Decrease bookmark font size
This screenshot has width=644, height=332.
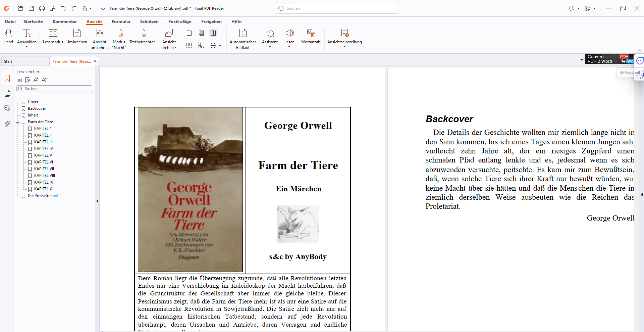[44, 80]
